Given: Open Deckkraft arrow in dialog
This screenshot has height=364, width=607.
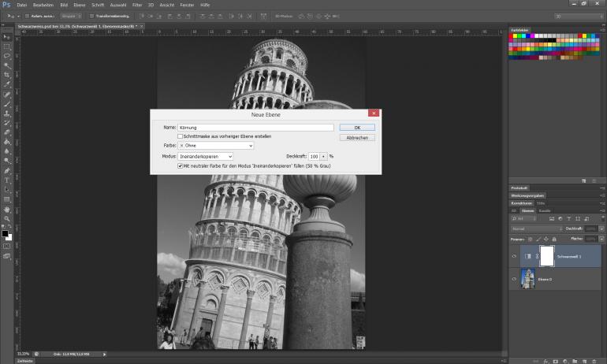Looking at the screenshot, I should 324,157.
